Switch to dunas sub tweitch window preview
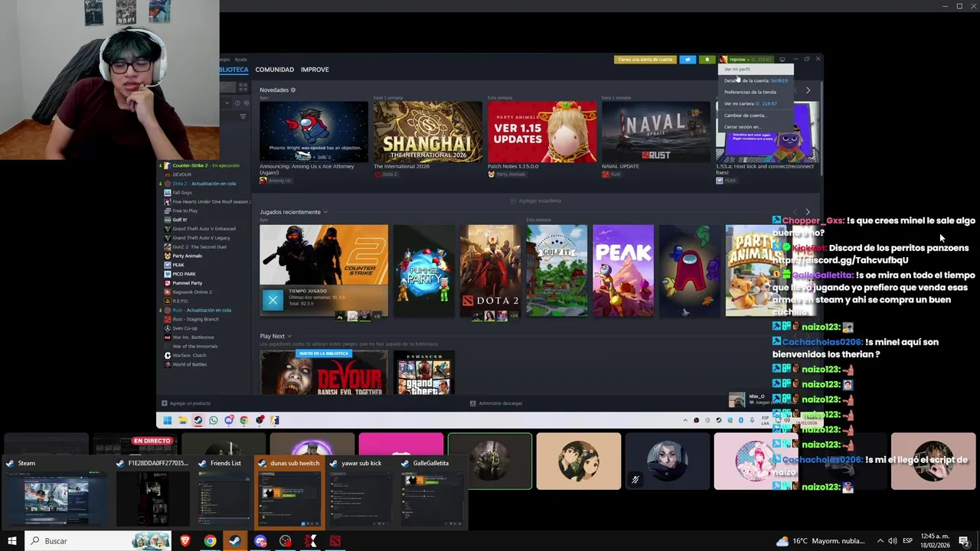Screen dimensions: 980x551 (x=290, y=493)
